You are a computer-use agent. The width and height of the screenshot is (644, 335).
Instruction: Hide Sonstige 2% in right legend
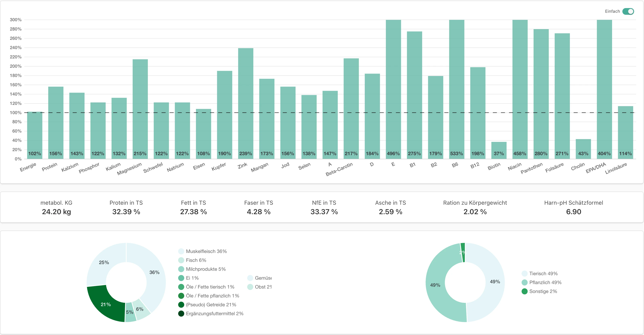point(543,292)
